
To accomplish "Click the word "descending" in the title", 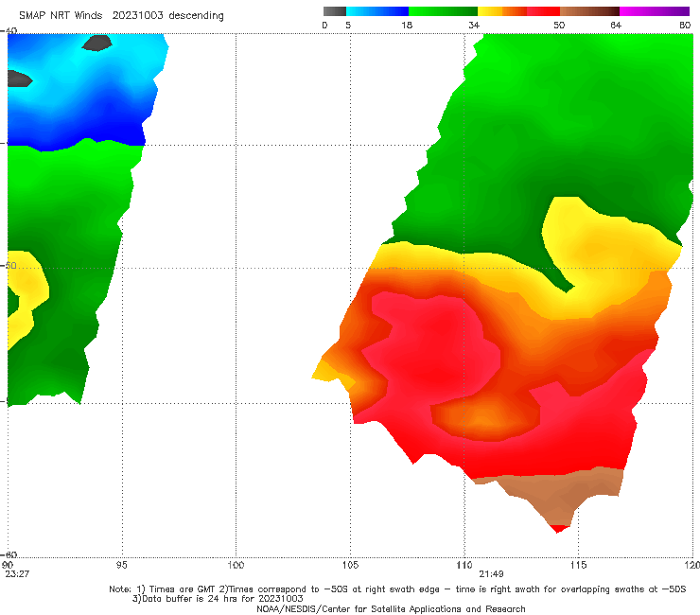I will click(197, 16).
